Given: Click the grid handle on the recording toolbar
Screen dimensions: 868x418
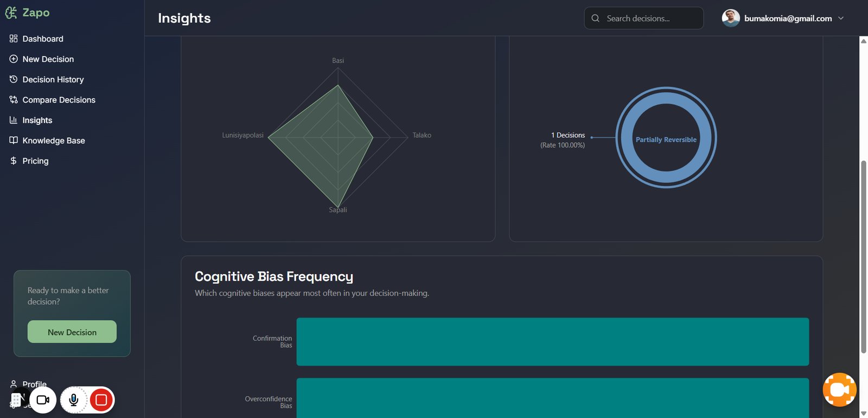Looking at the screenshot, I should (x=16, y=400).
